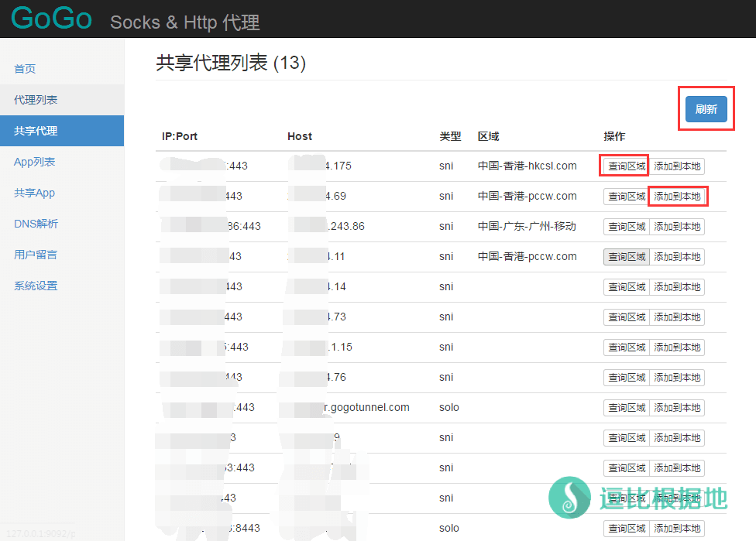The image size is (756, 541).
Task: Click 查询区域 for host ending 4.76
Action: click(626, 378)
